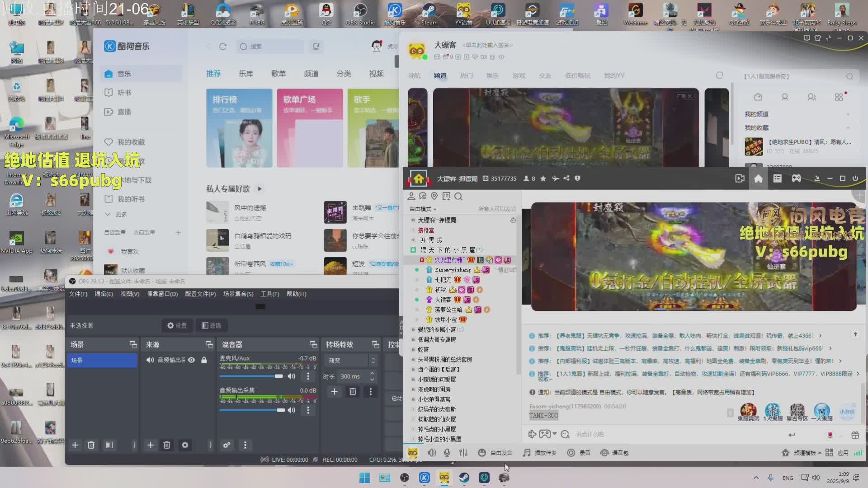
Task: Toggle the lock on 音频输出采集 source
Action: (204, 360)
